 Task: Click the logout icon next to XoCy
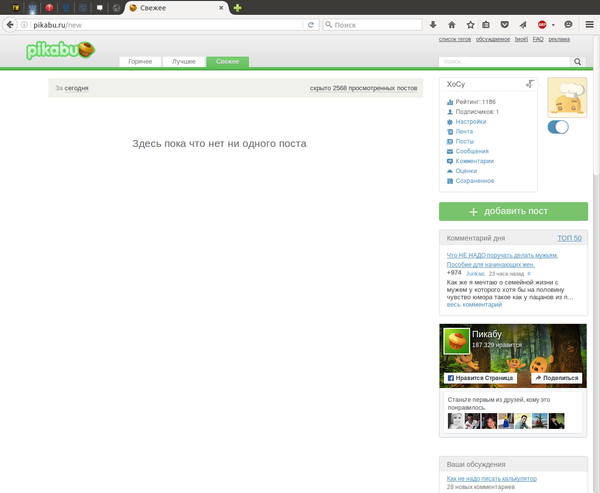tap(529, 84)
